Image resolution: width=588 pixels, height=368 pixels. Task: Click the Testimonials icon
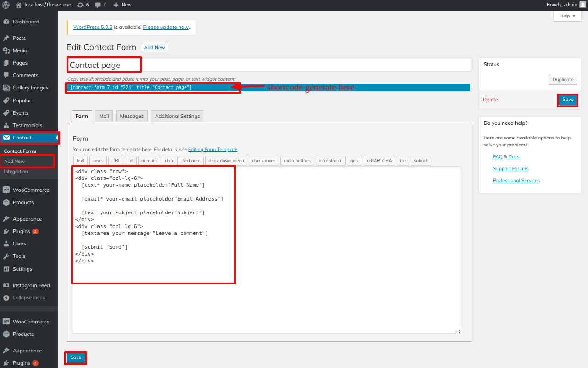(6, 125)
